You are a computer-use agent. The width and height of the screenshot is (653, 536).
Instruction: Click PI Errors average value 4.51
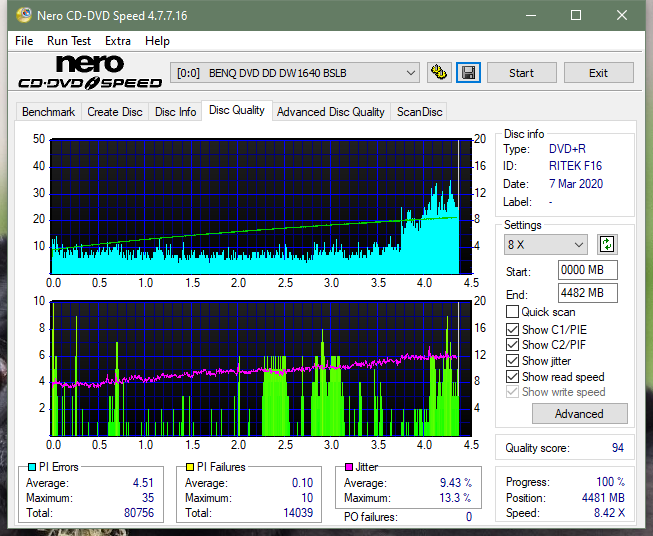pyautogui.click(x=143, y=483)
